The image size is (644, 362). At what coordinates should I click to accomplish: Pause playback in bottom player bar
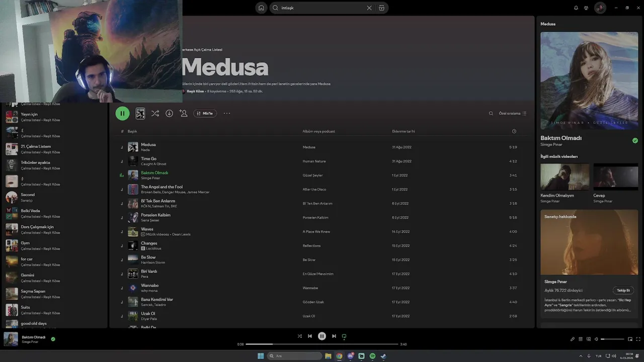pos(322,336)
